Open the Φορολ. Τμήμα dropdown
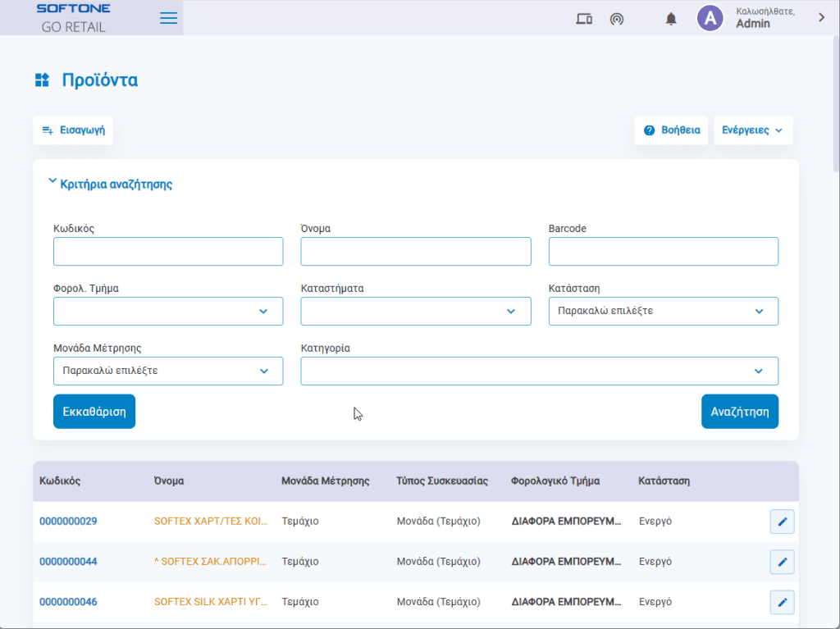840x629 pixels. pyautogui.click(x=168, y=312)
